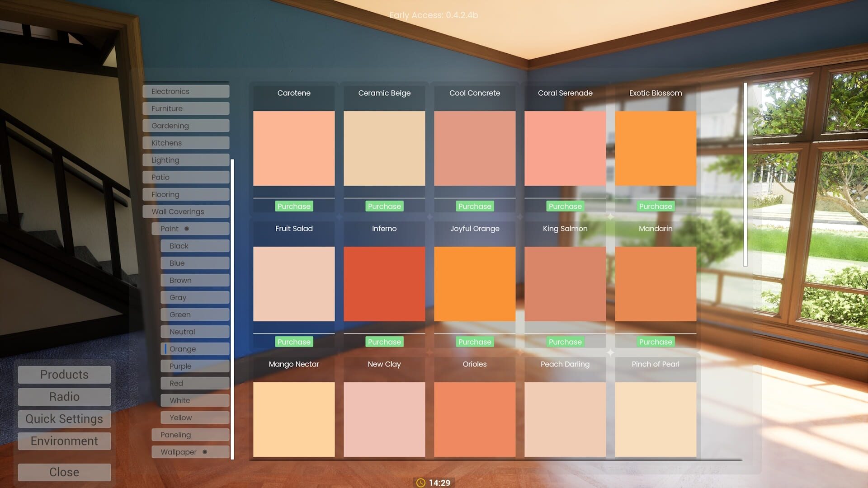
Task: Open the Environment panel
Action: click(64, 441)
